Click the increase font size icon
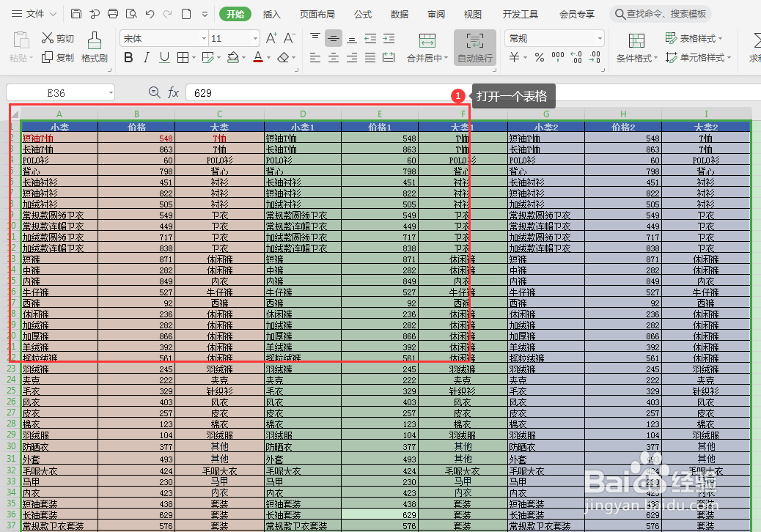 [271, 38]
